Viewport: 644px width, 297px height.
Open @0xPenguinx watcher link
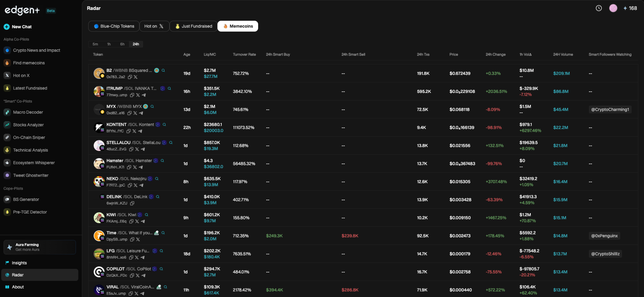click(604, 235)
